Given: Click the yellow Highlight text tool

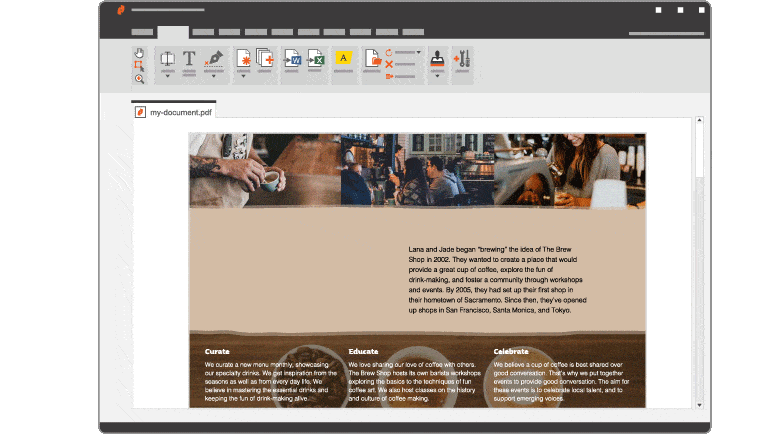Looking at the screenshot, I should pyautogui.click(x=344, y=58).
